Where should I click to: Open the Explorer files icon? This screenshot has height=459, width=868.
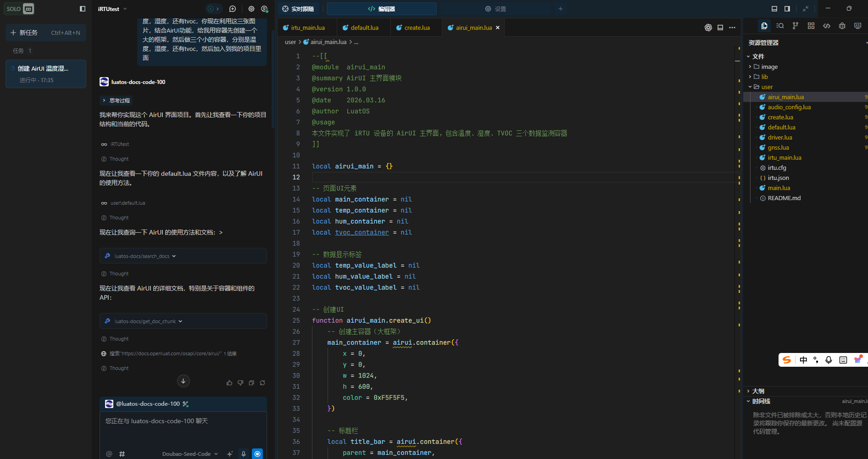[764, 26]
